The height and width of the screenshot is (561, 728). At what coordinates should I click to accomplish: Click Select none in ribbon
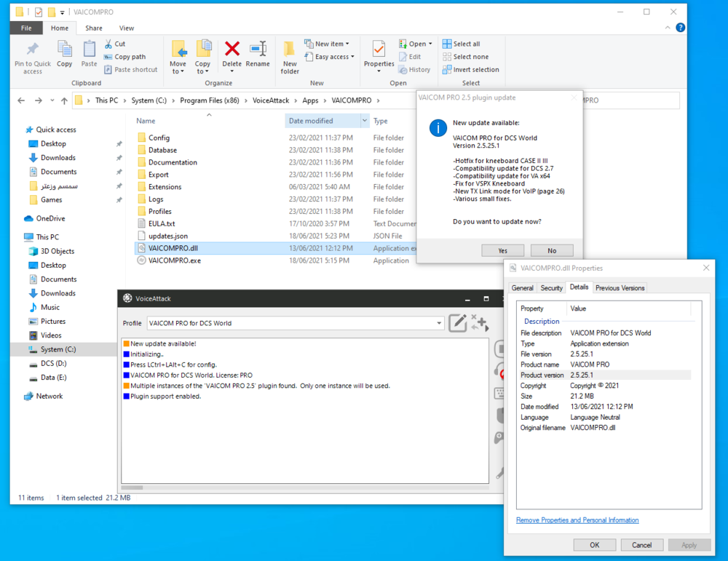point(466,57)
